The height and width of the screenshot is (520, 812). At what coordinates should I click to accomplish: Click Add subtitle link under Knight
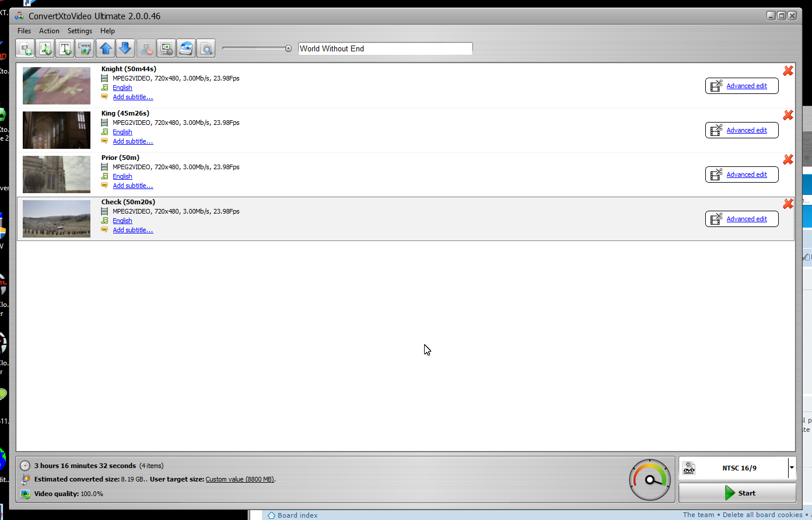tap(133, 97)
